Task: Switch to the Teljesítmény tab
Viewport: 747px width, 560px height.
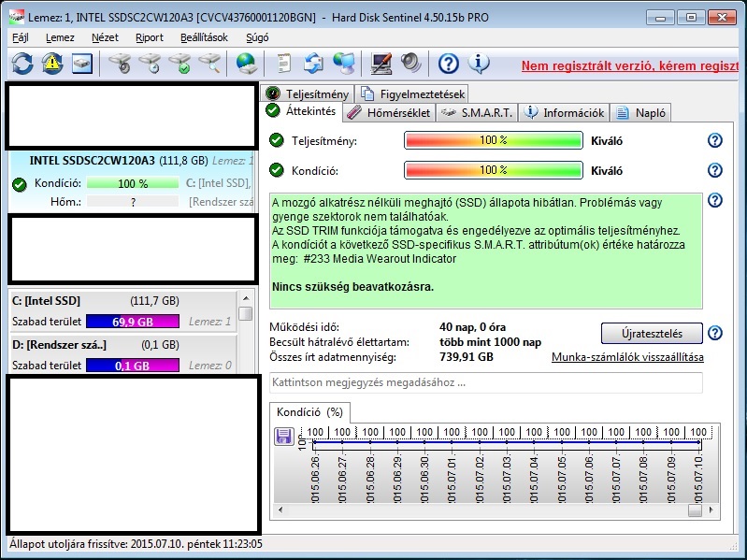Action: (x=308, y=93)
